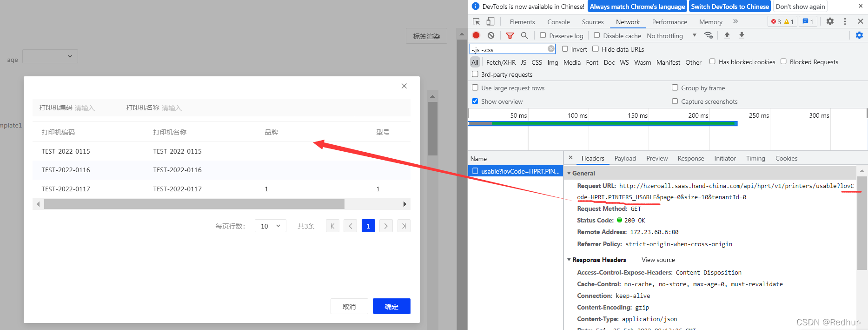Uncheck Show overview
Screen dimensions: 868x330
point(475,101)
